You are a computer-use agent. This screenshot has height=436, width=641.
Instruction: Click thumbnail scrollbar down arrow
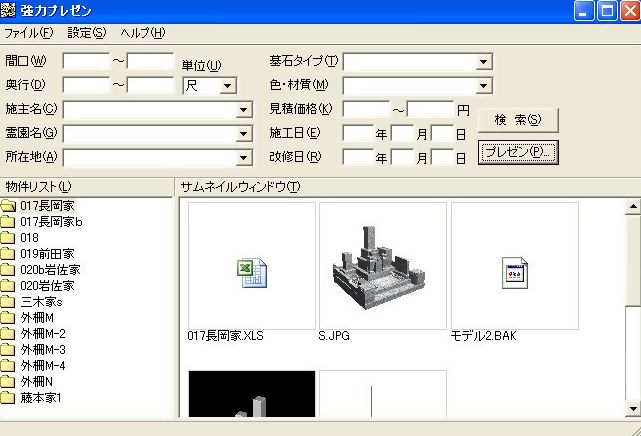click(x=633, y=409)
